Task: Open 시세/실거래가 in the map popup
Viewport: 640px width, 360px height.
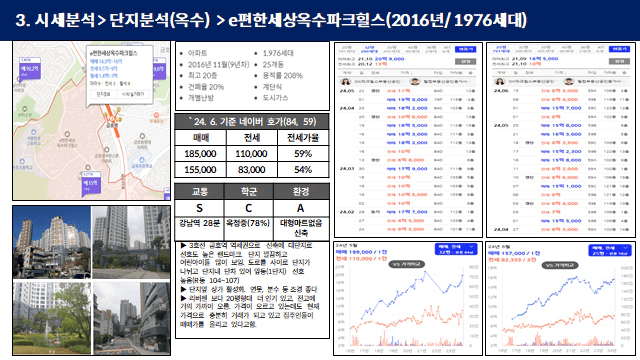Action: [x=133, y=94]
